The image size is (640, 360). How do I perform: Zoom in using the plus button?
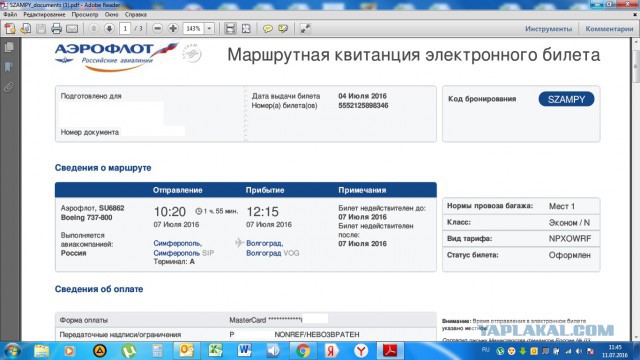pyautogui.click(x=173, y=28)
